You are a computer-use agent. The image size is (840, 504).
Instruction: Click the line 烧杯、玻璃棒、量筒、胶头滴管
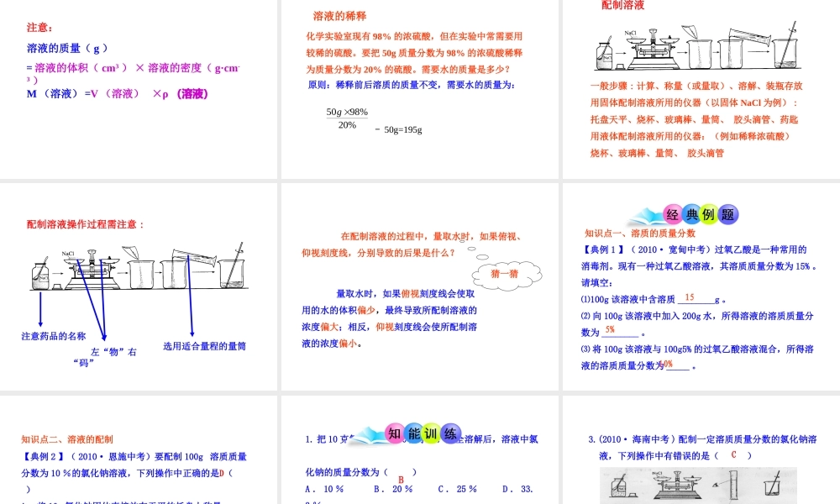(x=657, y=153)
